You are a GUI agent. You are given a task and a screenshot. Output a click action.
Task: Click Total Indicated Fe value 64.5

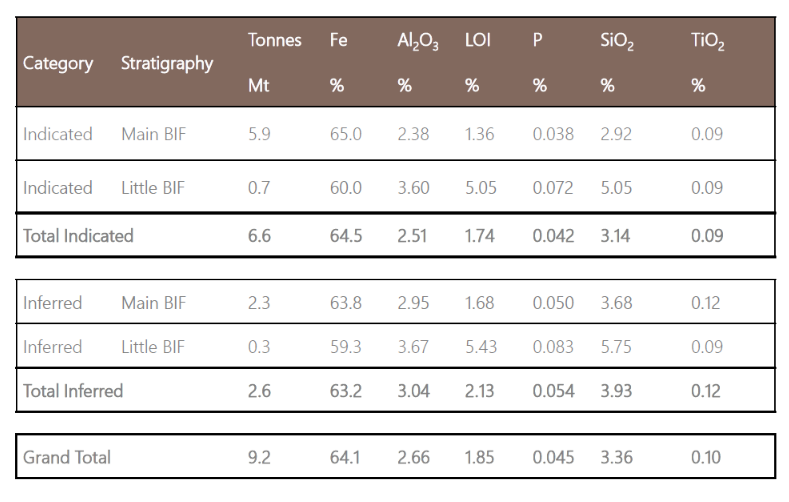click(x=346, y=235)
